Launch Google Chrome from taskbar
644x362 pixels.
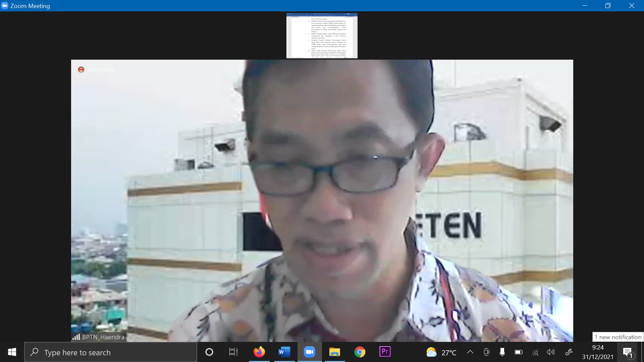360,352
